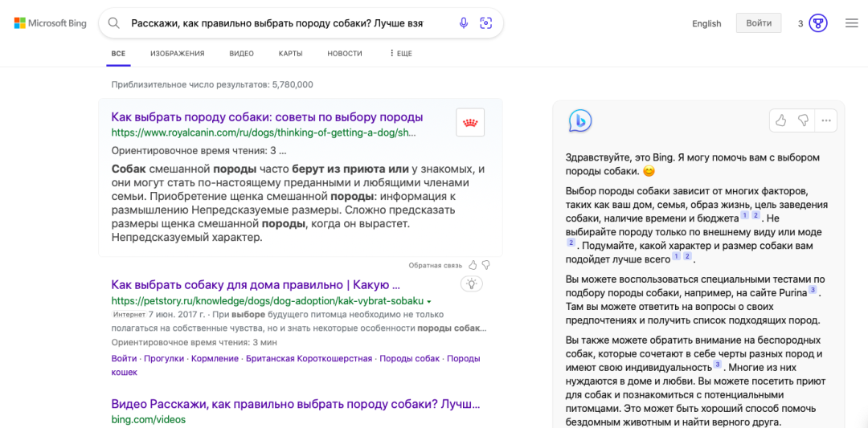Open the petstory.ru URL link
The height and width of the screenshot is (428, 868).
pyautogui.click(x=268, y=301)
